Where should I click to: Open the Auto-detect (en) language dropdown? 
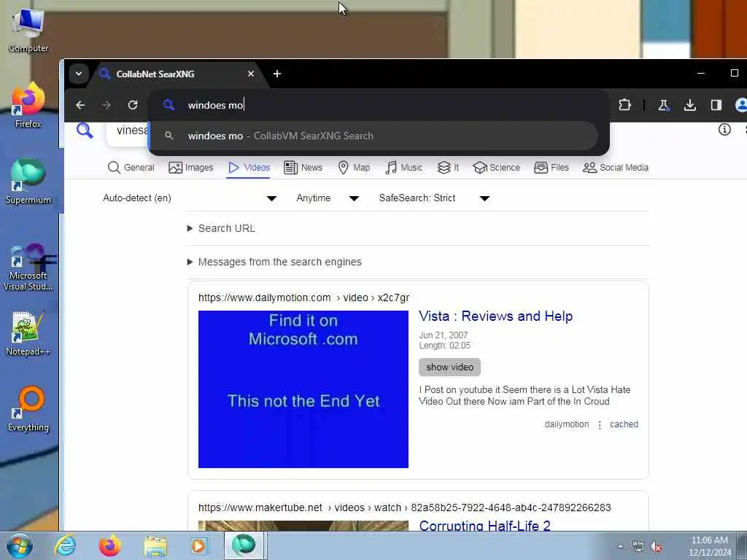(x=190, y=198)
